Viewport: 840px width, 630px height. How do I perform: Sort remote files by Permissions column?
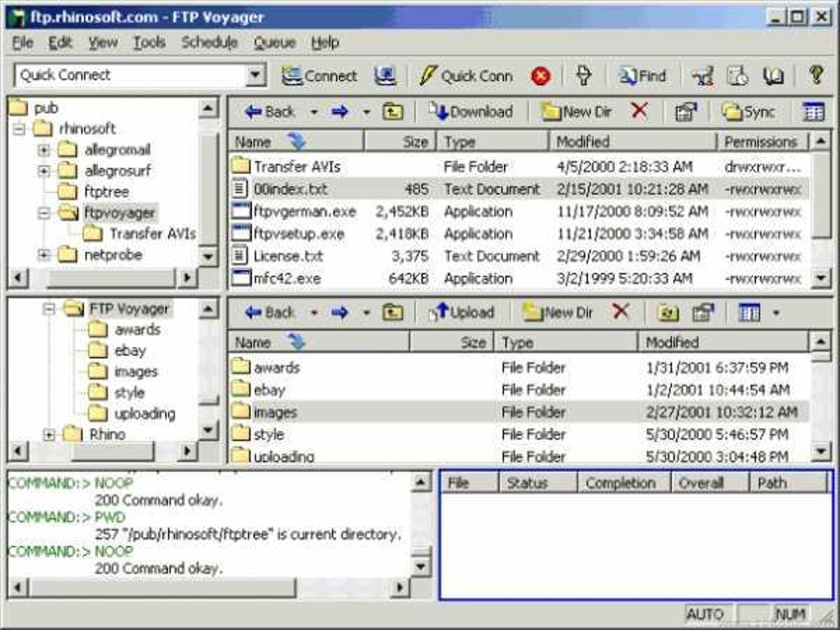click(763, 142)
